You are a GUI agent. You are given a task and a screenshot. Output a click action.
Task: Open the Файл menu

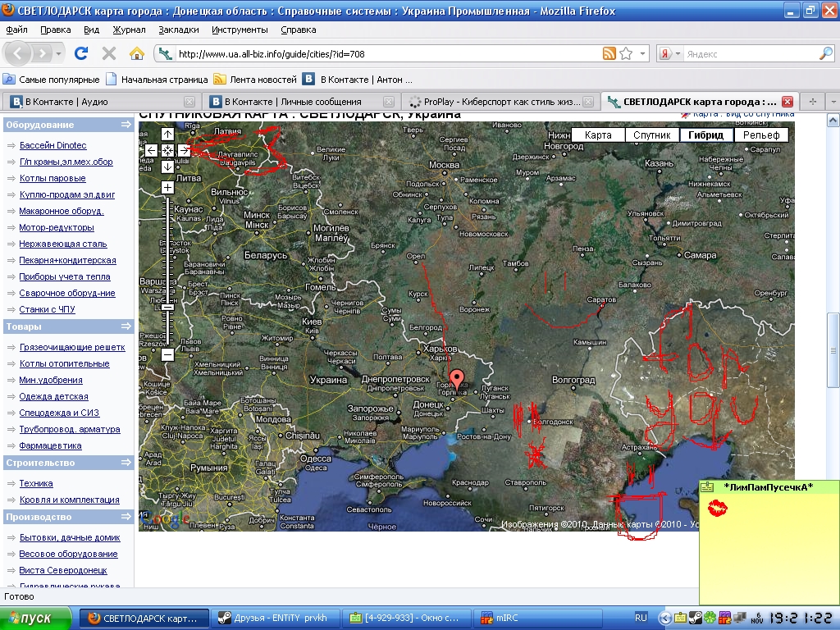point(16,30)
